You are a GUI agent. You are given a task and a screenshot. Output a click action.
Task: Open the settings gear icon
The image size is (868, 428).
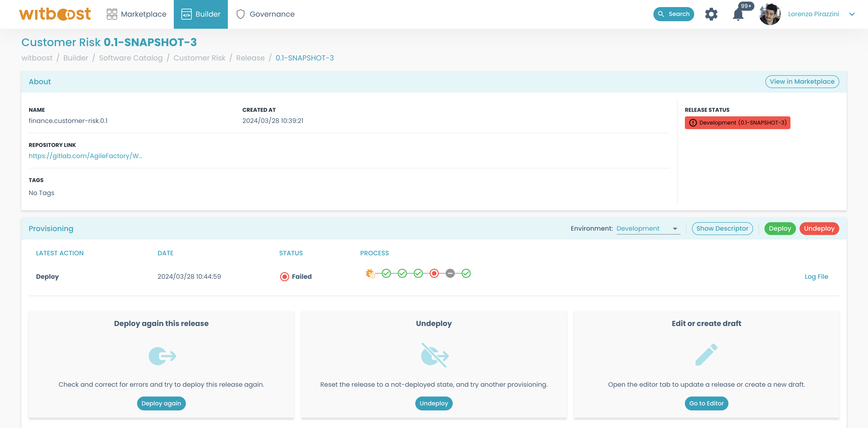(711, 14)
